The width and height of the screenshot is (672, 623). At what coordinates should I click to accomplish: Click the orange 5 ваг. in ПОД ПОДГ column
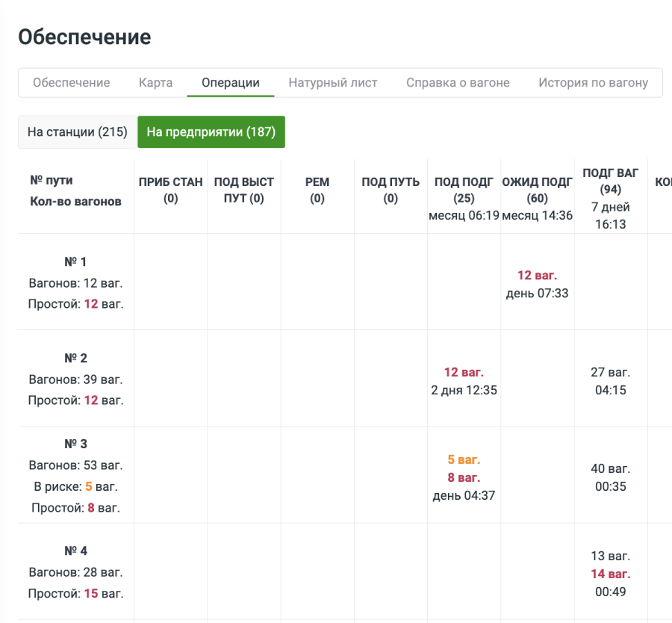click(464, 459)
